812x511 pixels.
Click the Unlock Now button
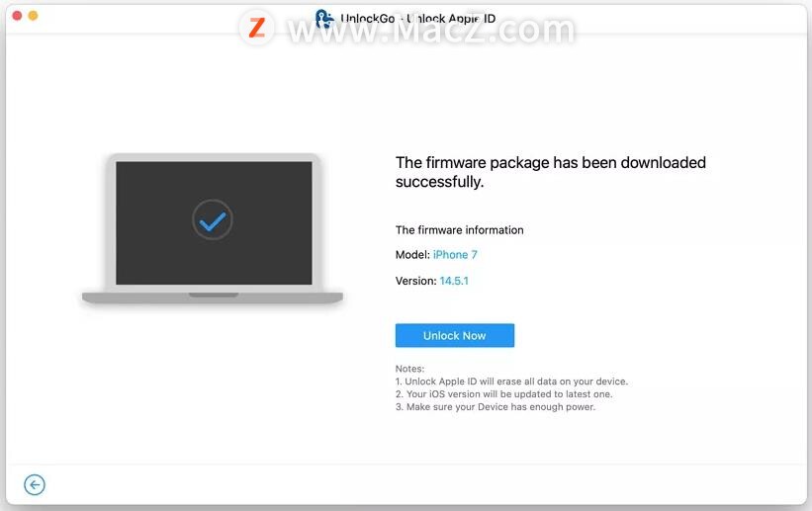point(455,335)
